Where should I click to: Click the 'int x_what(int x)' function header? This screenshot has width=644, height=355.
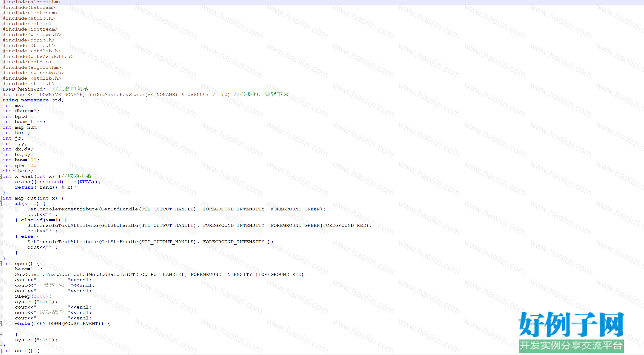tap(28, 177)
